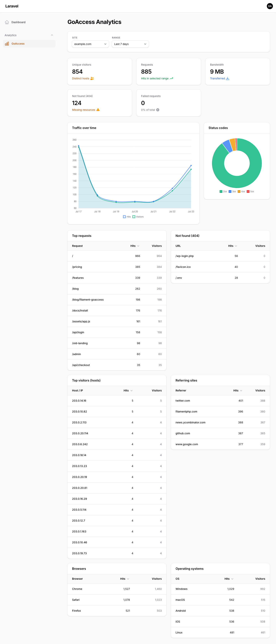Sort Top requests by Hits
Screen dimensions: 276x644
pos(135,246)
